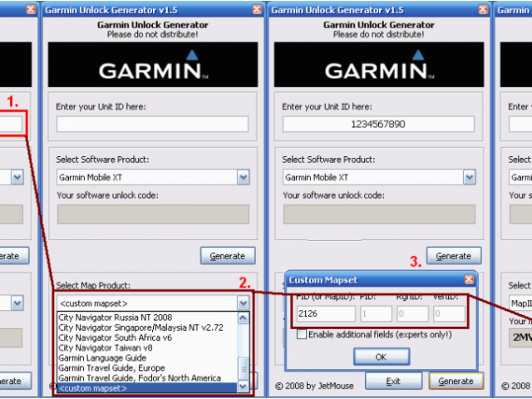
Task: Select City Navigator Singapore/Malaysia NT v2.72
Action: pos(140,328)
